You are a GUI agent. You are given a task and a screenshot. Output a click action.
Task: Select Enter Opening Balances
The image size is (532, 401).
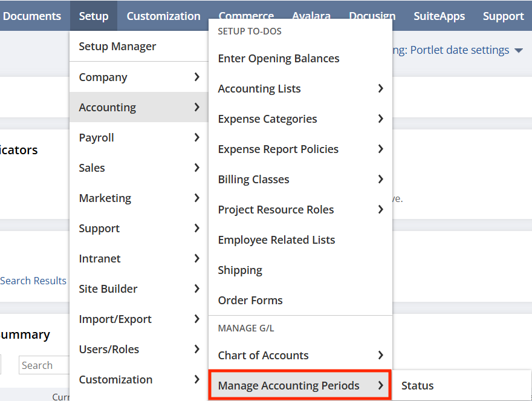coord(279,59)
